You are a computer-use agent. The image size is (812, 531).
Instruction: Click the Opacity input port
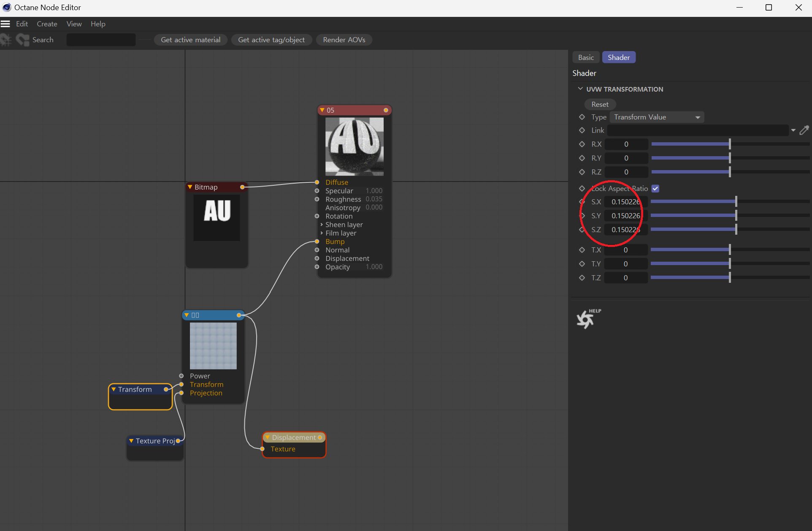tap(317, 267)
